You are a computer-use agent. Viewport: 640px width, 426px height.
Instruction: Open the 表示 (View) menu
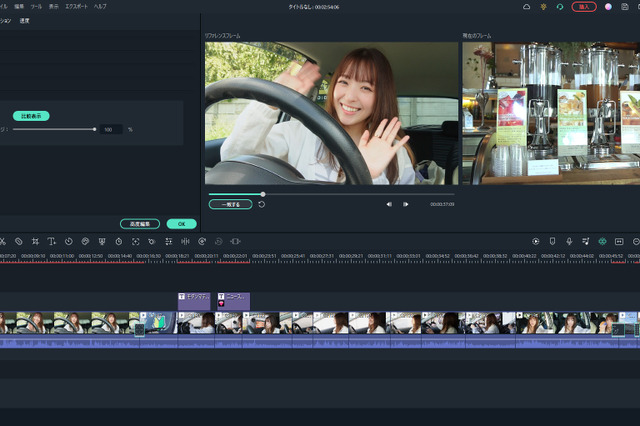click(53, 7)
